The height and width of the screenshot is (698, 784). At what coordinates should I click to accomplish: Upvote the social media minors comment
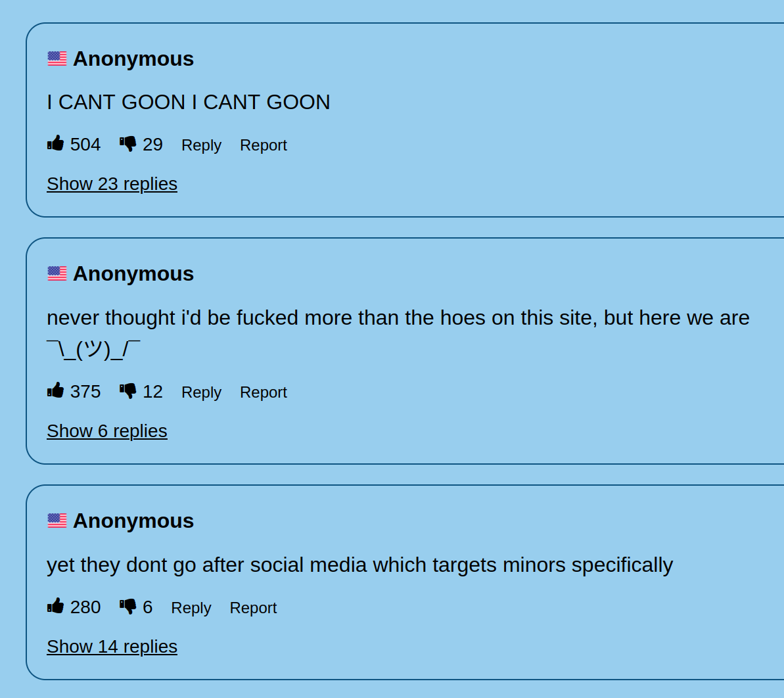[x=55, y=606]
